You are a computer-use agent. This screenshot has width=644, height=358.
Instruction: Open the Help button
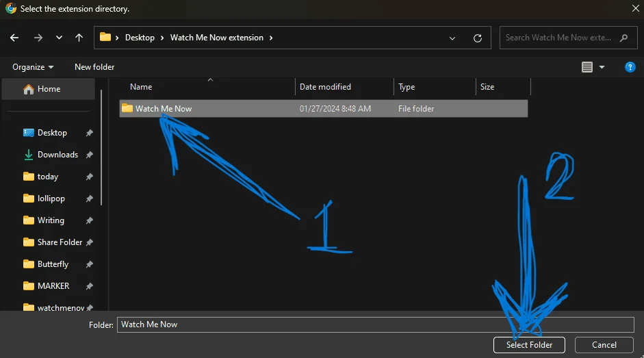click(630, 67)
